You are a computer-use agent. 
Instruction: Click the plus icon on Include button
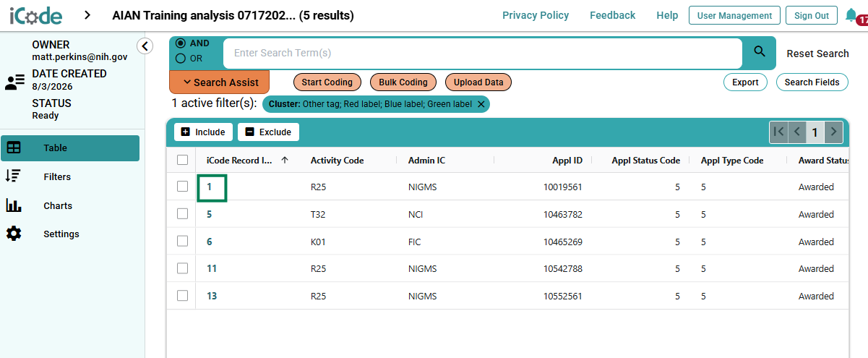click(185, 132)
